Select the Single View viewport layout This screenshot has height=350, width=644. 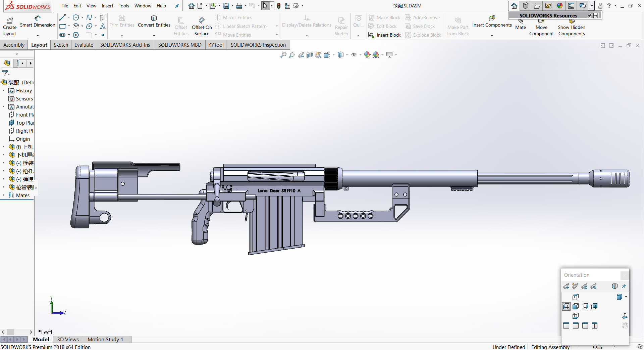(566, 325)
